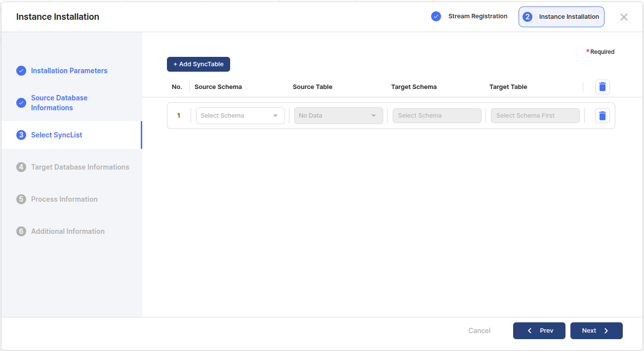Click the trash icon in the table header
This screenshot has height=351, width=644.
coord(602,87)
